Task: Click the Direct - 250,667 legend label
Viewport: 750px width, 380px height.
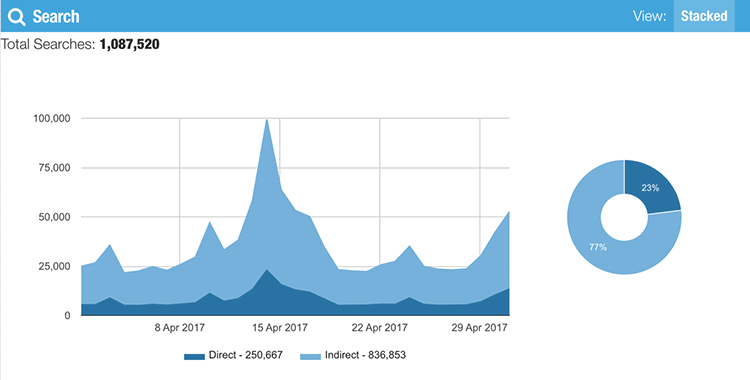Action: (246, 355)
